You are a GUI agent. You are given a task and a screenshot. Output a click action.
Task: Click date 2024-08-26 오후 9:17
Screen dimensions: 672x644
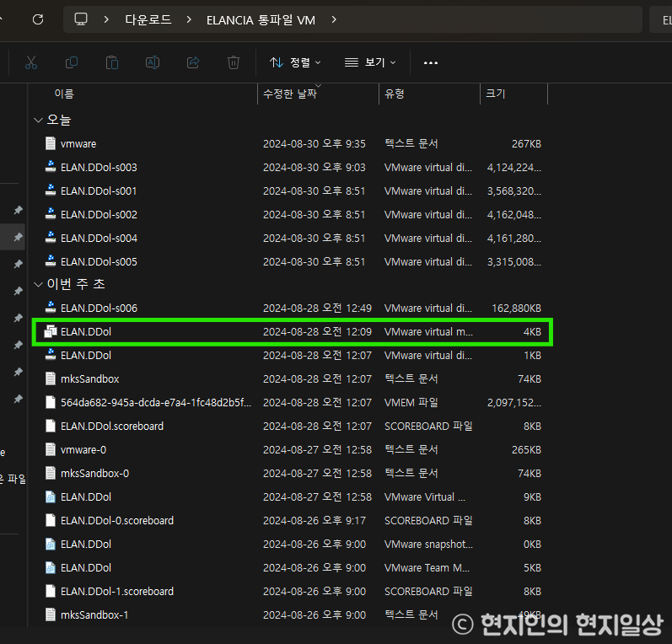pyautogui.click(x=314, y=521)
